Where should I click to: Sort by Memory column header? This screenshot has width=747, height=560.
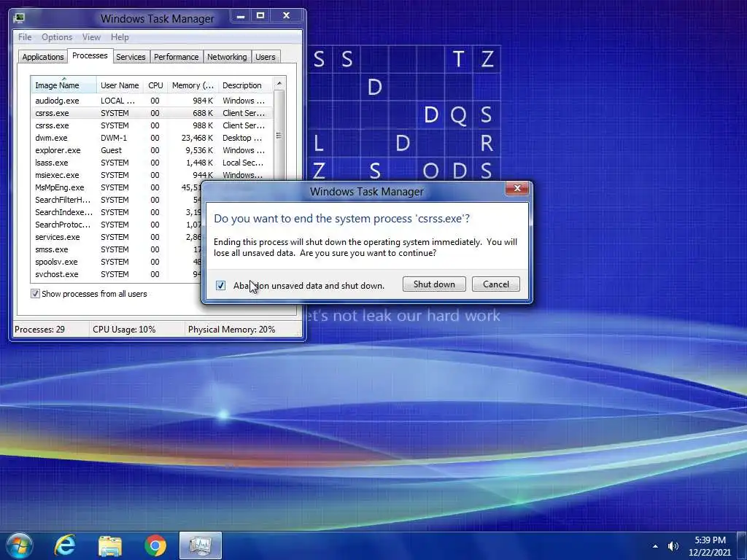[x=193, y=85]
